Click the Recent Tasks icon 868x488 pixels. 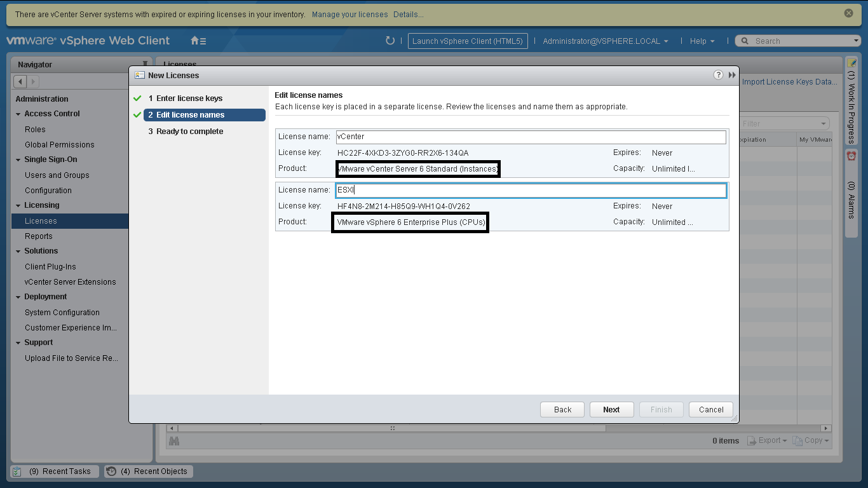point(17,471)
